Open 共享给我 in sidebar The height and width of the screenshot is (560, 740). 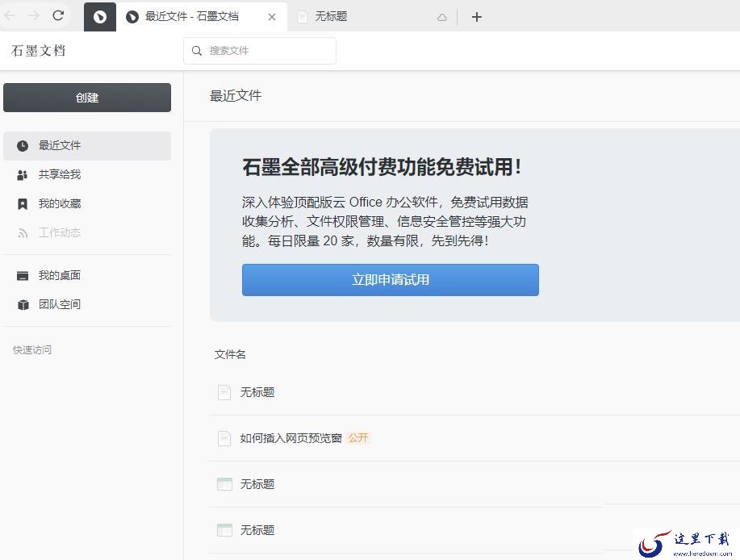[87, 174]
